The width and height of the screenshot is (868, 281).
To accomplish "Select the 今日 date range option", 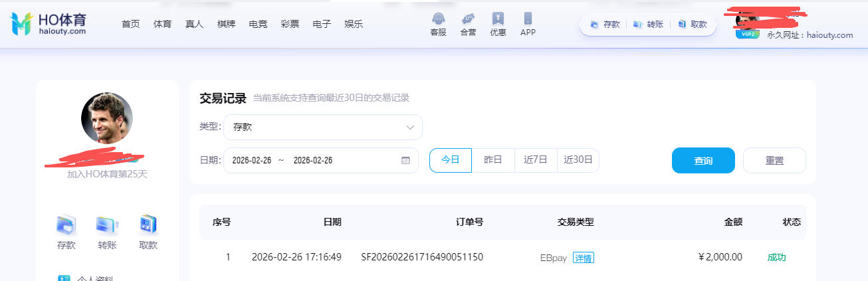I will [451, 160].
